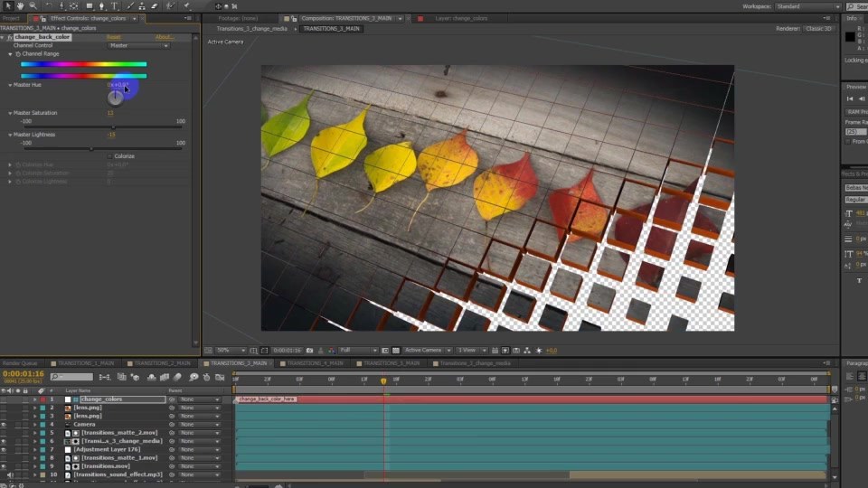This screenshot has width=868, height=488.
Task: Toggle visibility eye of Camera layer
Action: point(4,425)
